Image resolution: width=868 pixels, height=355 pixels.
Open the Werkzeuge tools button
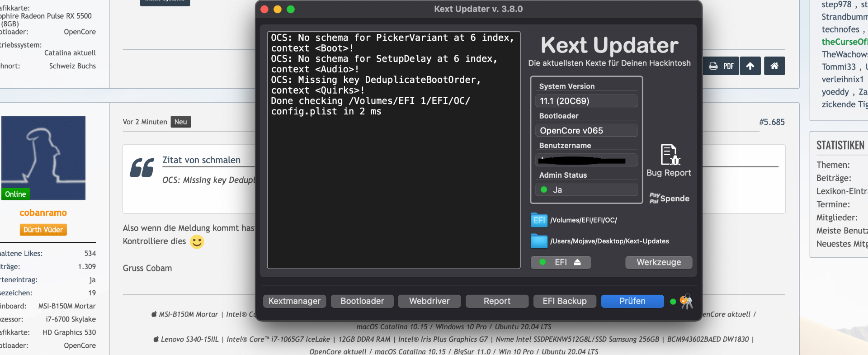pos(659,262)
